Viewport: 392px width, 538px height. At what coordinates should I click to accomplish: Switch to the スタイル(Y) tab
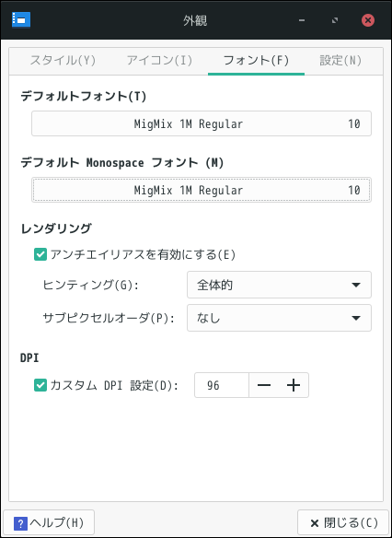(x=63, y=61)
